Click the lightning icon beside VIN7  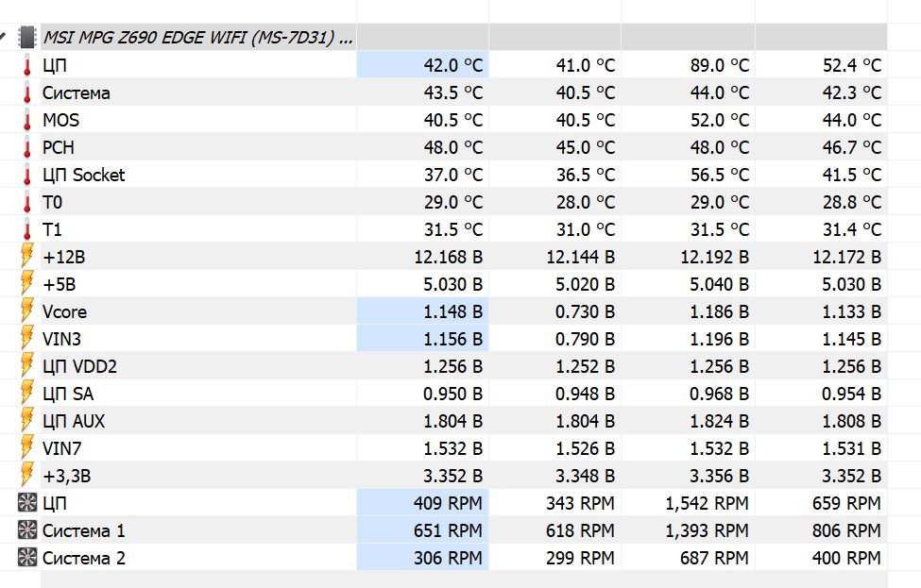coord(27,448)
